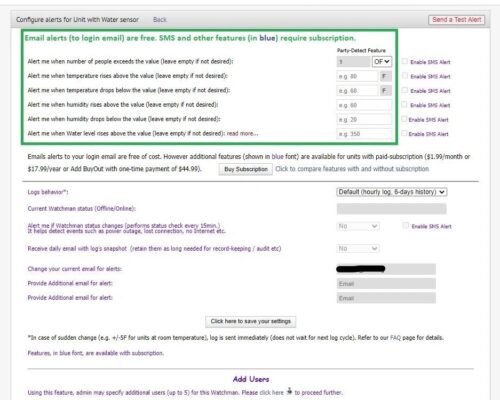
Task: Focus the Water level threshold input field
Action: [364, 134]
